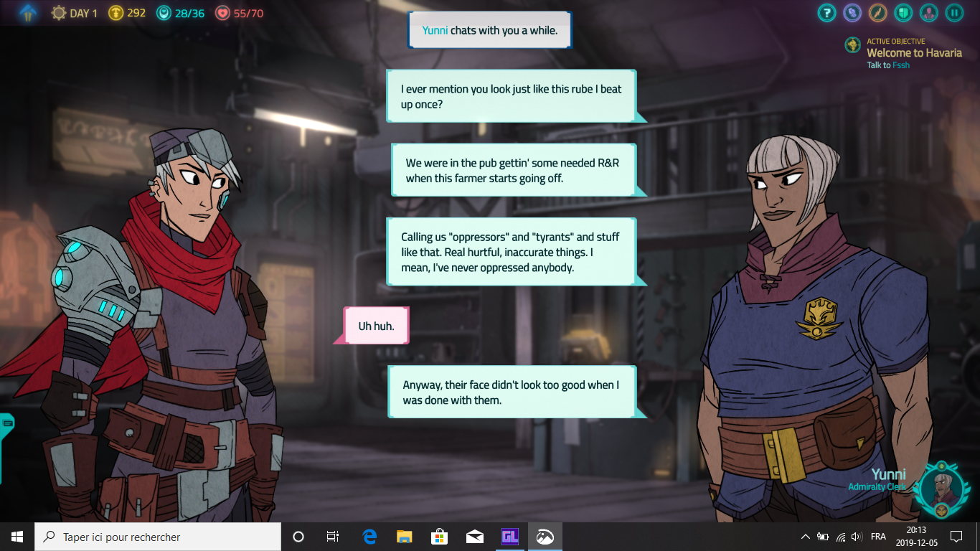Click the 55/70 health value
The height and width of the screenshot is (551, 980).
[248, 13]
